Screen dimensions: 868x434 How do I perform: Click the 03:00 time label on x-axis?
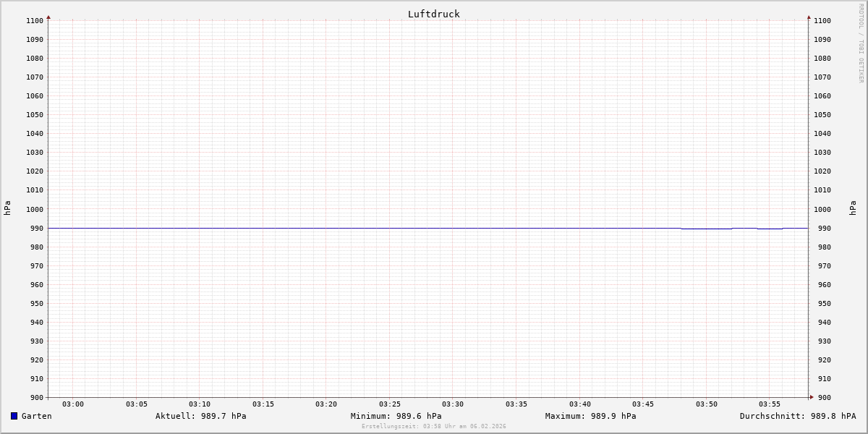click(73, 404)
